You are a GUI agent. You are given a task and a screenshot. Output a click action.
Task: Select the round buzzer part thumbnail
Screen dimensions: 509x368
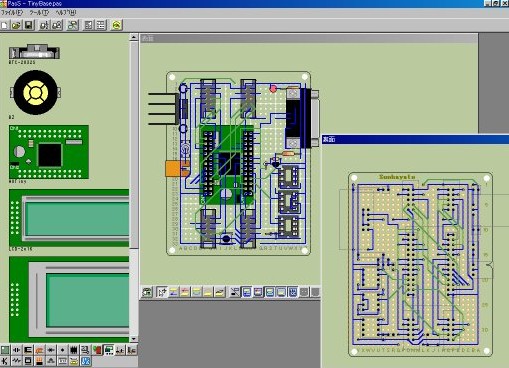tap(35, 92)
